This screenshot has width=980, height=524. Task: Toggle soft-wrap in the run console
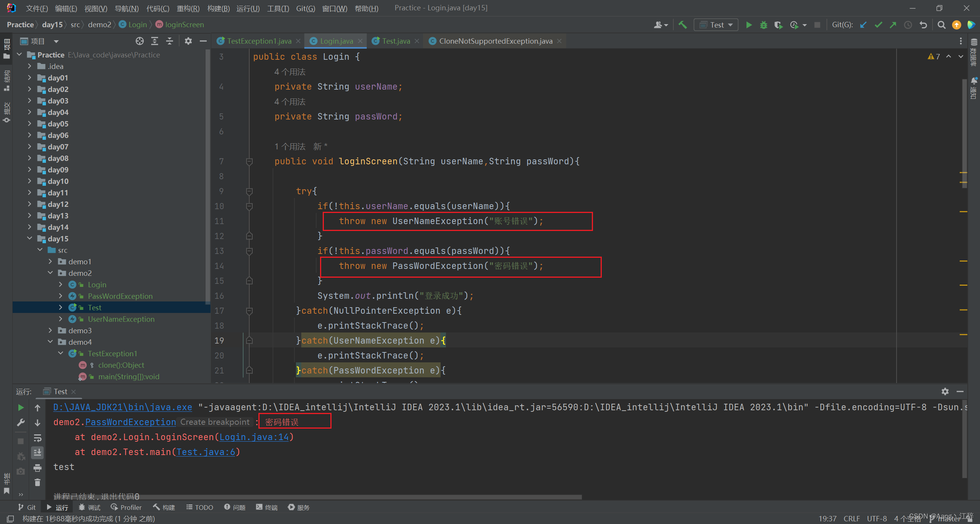[x=37, y=438]
